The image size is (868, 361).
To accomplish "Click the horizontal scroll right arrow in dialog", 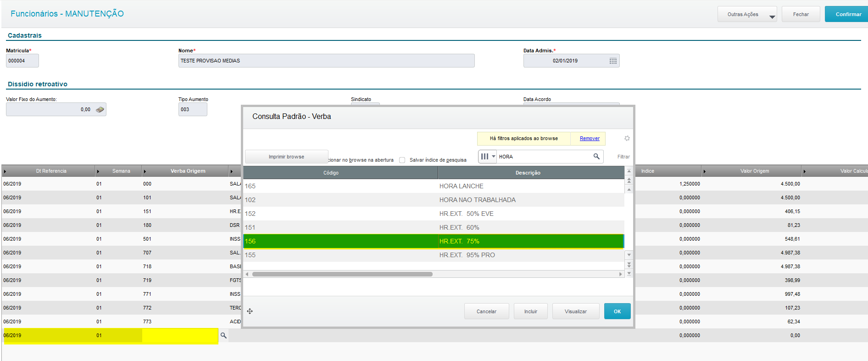I will (x=621, y=274).
